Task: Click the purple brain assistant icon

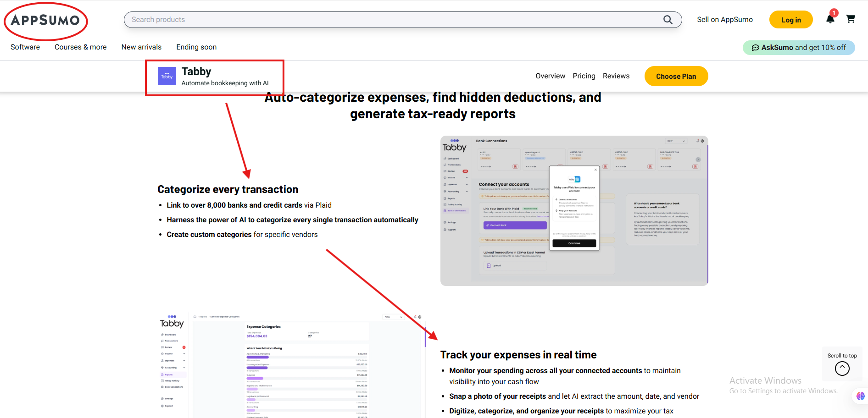Action: pos(860,396)
